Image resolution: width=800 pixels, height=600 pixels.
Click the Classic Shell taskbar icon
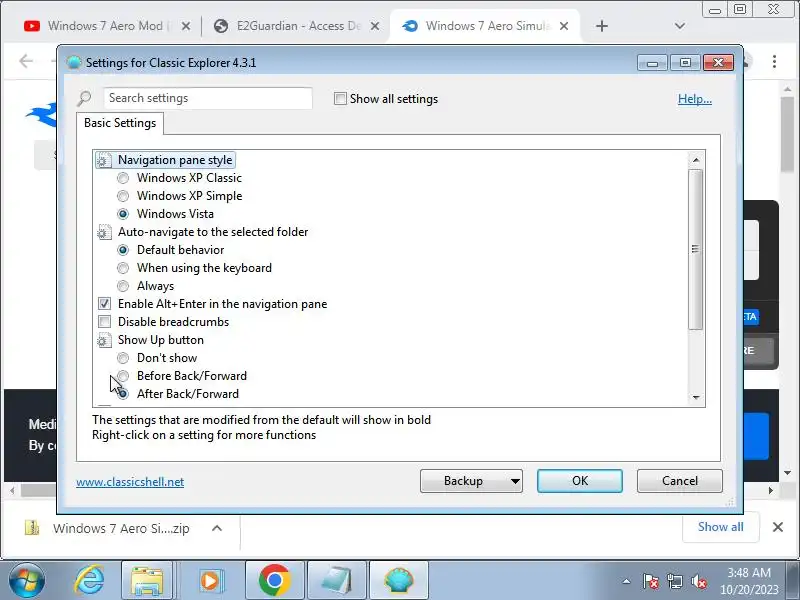(x=399, y=580)
